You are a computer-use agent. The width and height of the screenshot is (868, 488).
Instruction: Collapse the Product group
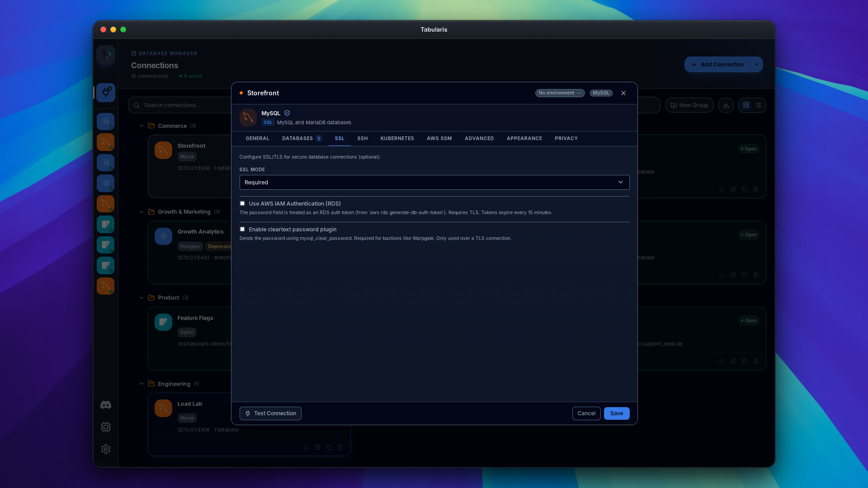point(142,298)
